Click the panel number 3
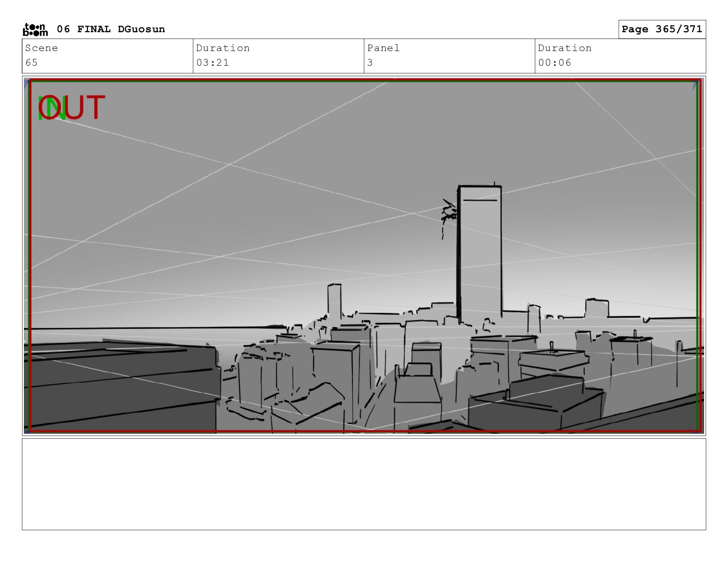The image size is (728, 563). [x=370, y=63]
